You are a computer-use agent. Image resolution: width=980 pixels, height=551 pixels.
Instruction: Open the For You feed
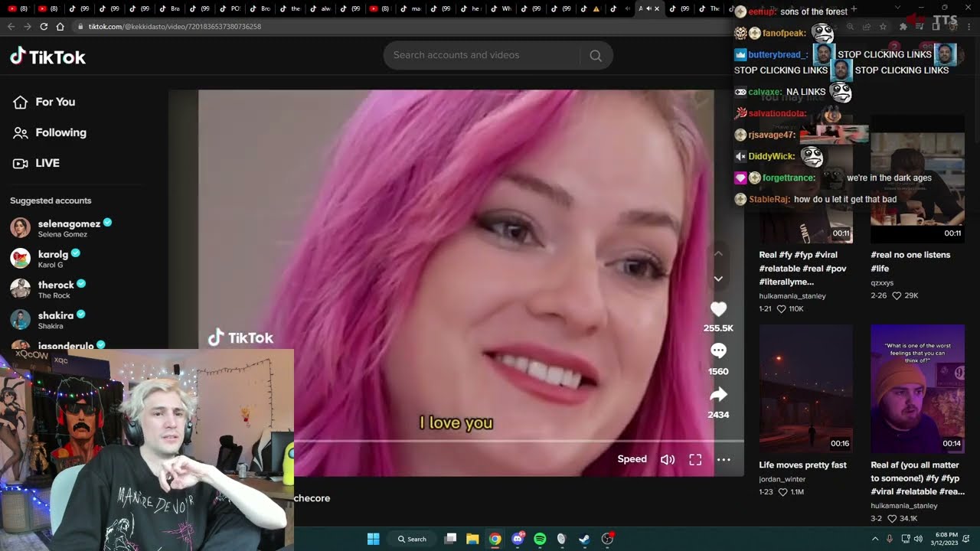click(44, 102)
